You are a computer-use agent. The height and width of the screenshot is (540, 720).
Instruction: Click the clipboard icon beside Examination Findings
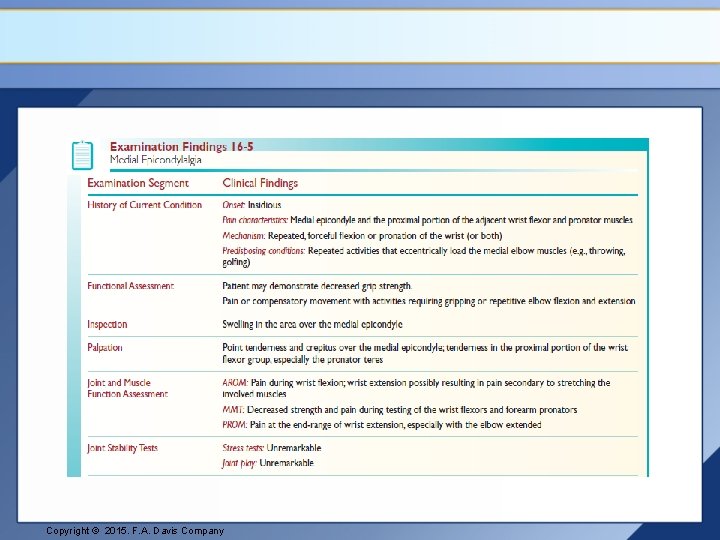tap(82, 155)
